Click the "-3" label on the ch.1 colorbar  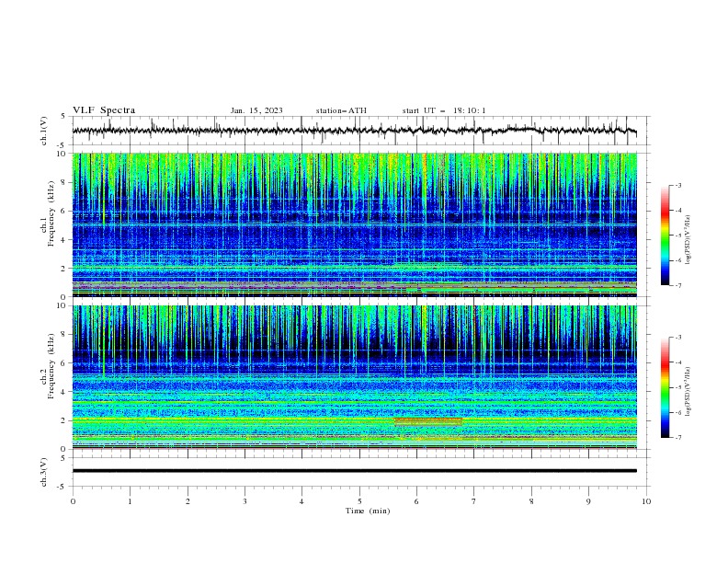click(677, 185)
